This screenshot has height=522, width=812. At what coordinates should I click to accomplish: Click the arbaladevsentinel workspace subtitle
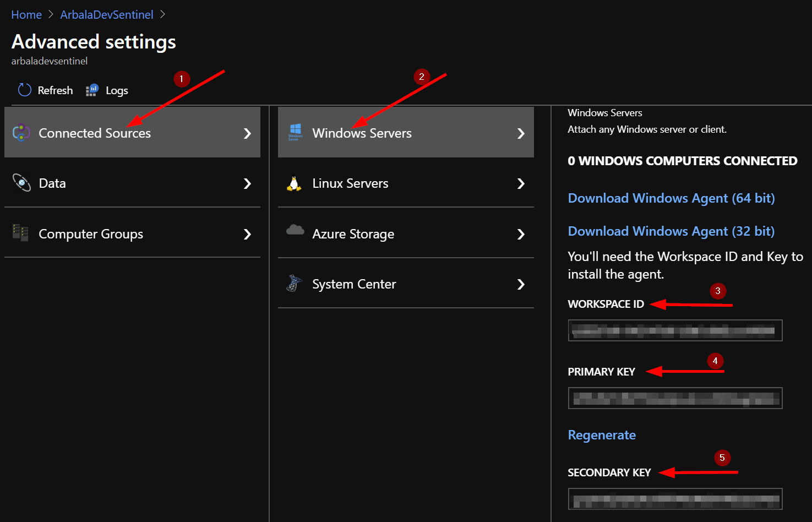[x=50, y=61]
